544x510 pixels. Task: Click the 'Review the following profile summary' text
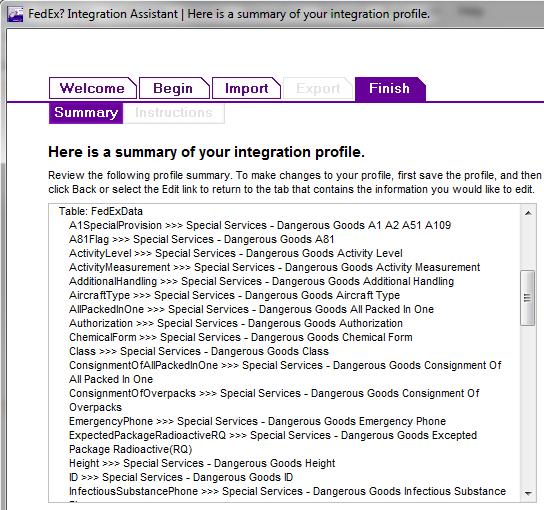(x=295, y=182)
